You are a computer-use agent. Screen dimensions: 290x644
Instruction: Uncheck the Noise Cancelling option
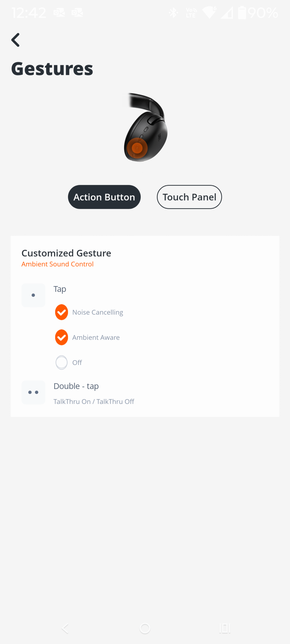point(61,312)
